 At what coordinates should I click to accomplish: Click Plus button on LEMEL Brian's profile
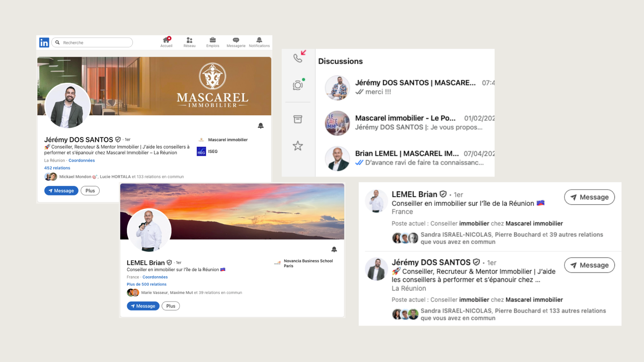pos(170,306)
